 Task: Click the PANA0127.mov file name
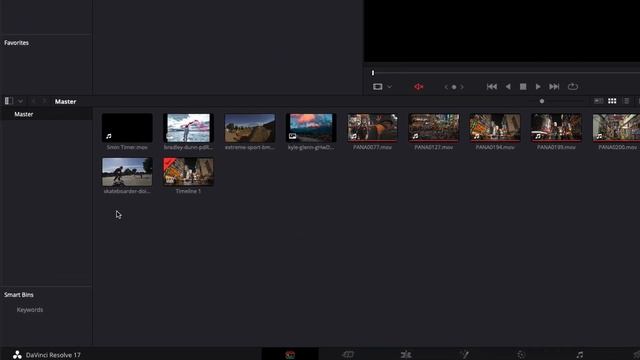pos(433,147)
